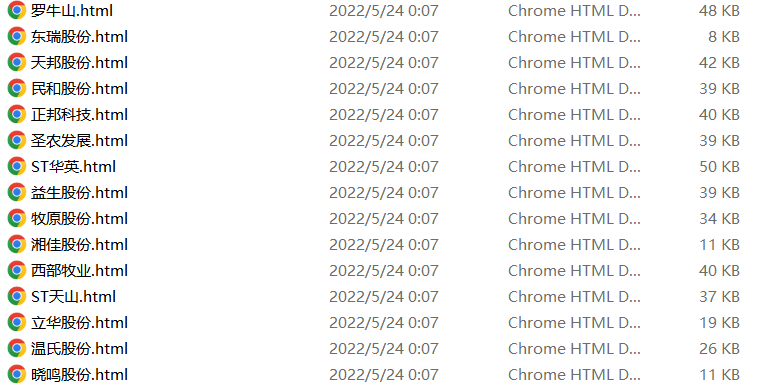Click Chrome icon of 正邦科技.html
Image resolution: width=765 pixels, height=387 pixels.
click(17, 114)
